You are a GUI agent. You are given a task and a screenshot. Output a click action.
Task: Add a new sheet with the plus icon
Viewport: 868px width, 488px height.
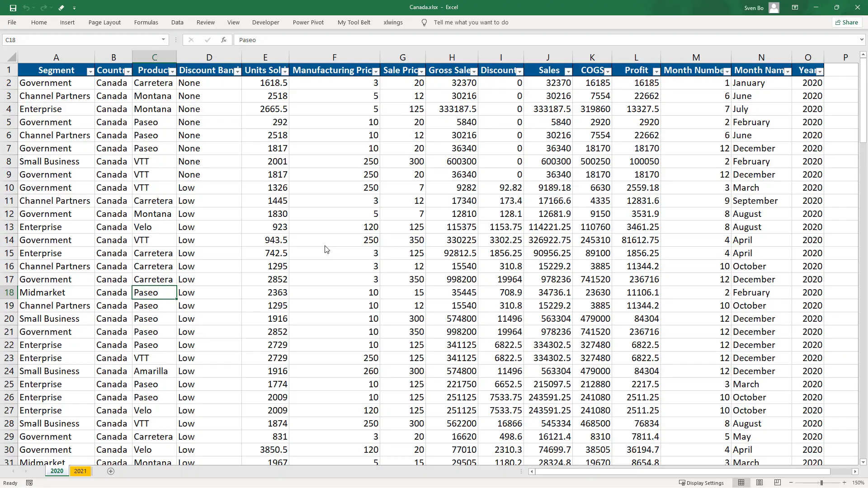click(x=110, y=471)
